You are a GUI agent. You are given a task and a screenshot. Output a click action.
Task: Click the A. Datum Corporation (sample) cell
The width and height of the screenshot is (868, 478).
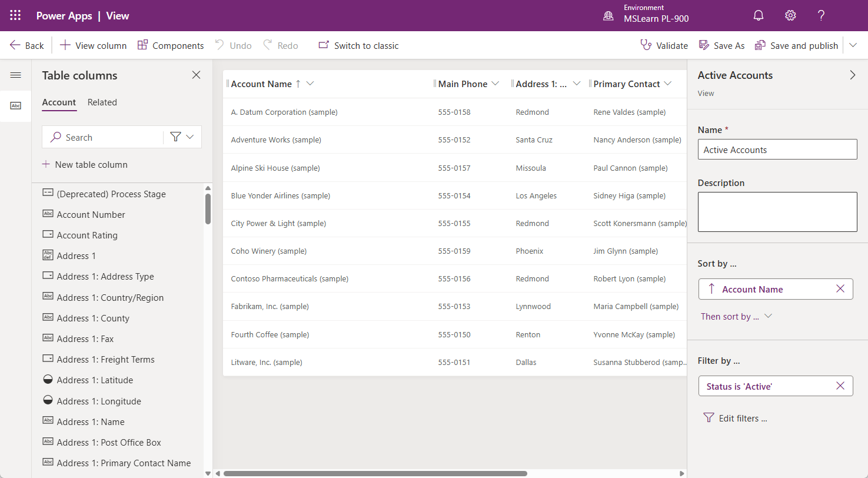[x=284, y=112]
